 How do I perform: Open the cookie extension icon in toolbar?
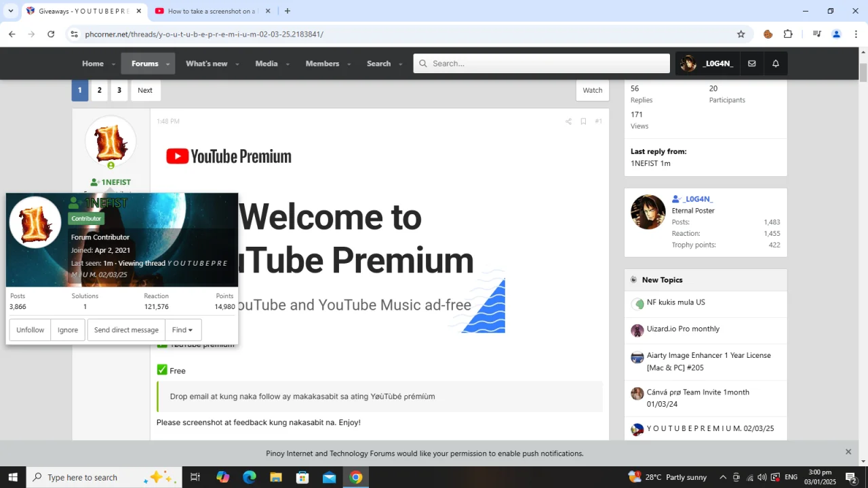(768, 34)
